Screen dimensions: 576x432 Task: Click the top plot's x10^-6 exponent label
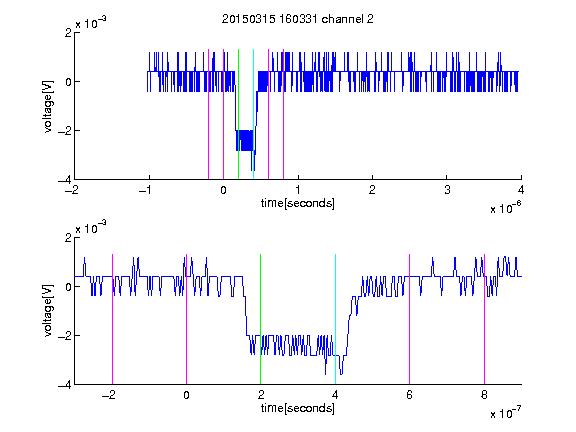pos(505,208)
